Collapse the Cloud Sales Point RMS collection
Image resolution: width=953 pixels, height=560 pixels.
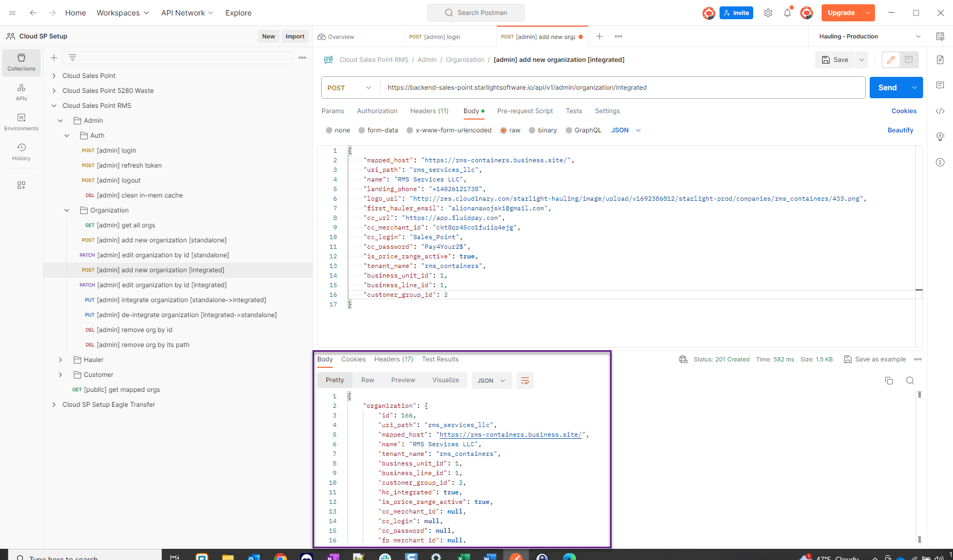click(x=54, y=106)
